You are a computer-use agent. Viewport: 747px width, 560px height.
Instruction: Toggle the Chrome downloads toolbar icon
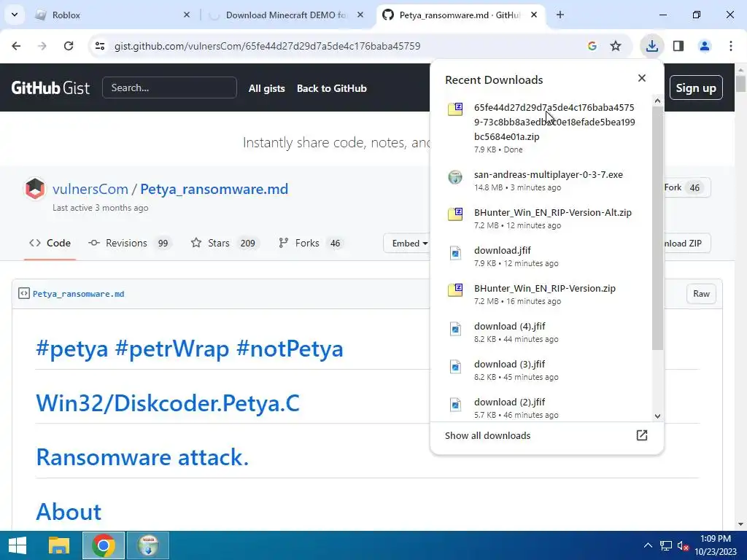[x=651, y=46]
